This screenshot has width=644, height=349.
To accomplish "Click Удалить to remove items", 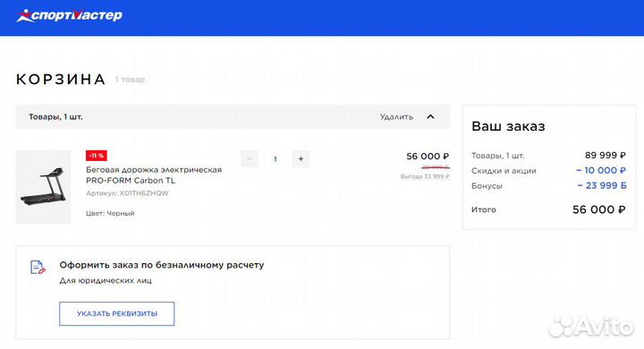I will [x=396, y=116].
